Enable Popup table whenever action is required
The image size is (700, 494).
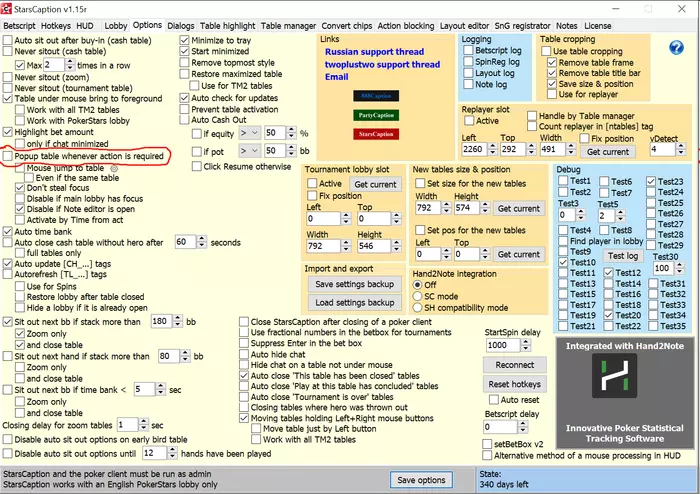(8, 156)
